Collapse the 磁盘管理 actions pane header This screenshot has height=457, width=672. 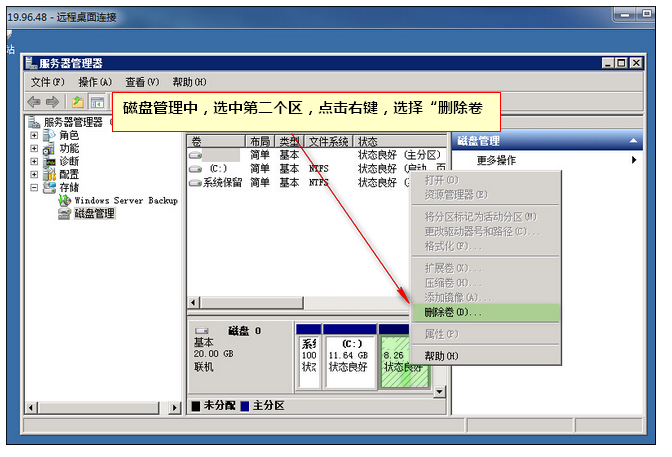(x=632, y=142)
